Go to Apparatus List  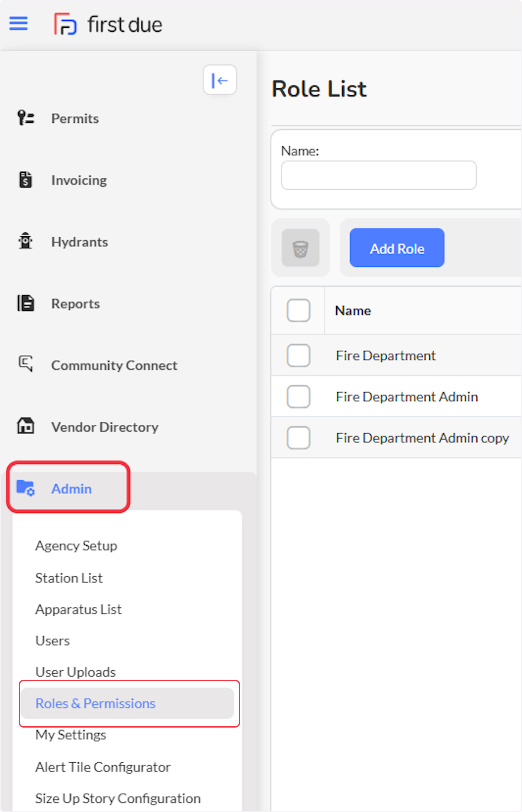click(x=78, y=609)
